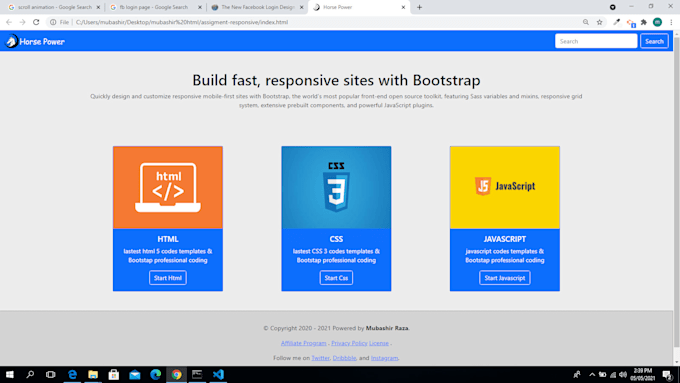Click the Horse Power logo icon

pyautogui.click(x=11, y=41)
